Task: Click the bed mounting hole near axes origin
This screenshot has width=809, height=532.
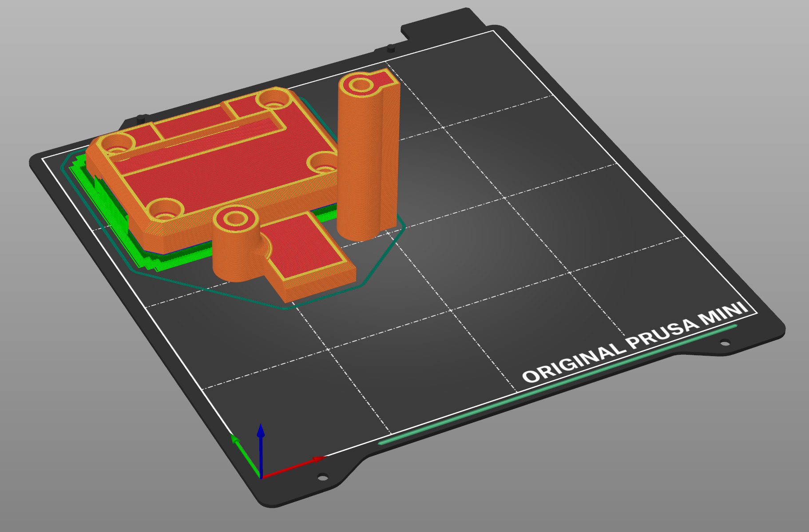Action: (x=323, y=478)
